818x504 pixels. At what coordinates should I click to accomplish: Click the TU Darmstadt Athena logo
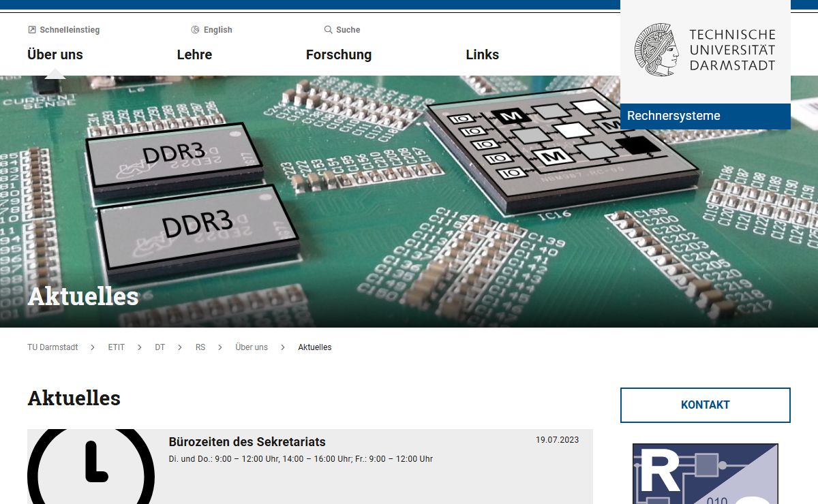click(656, 50)
